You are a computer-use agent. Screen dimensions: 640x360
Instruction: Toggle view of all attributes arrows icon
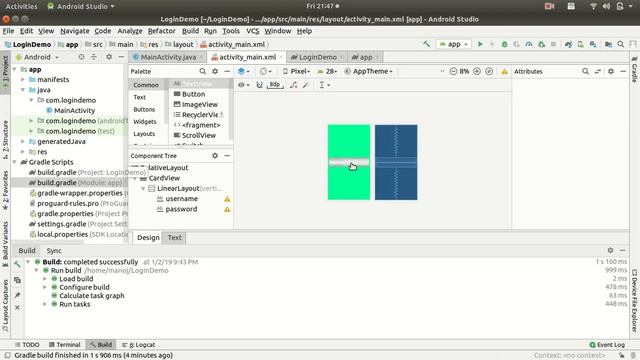point(598,71)
